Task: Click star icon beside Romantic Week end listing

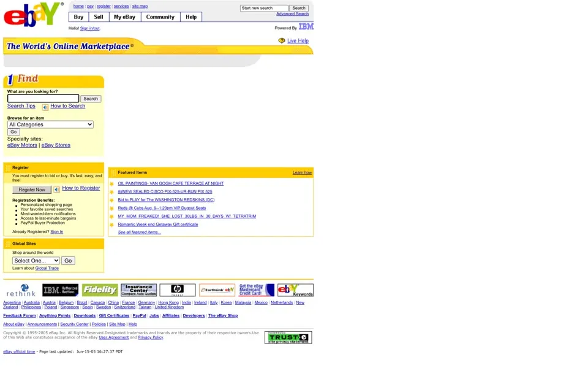Action: 111,225
